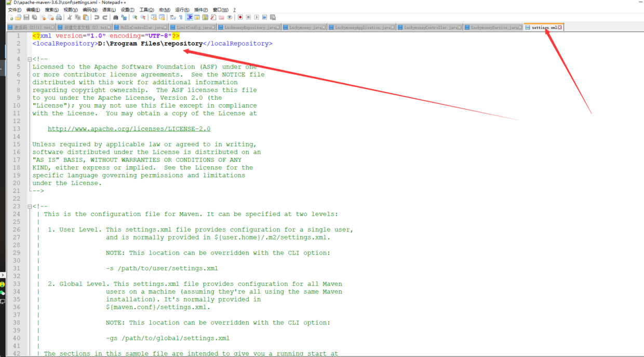Image resolution: width=644 pixels, height=357 pixels.
Task: Click the Start recording macro icon
Action: click(240, 17)
